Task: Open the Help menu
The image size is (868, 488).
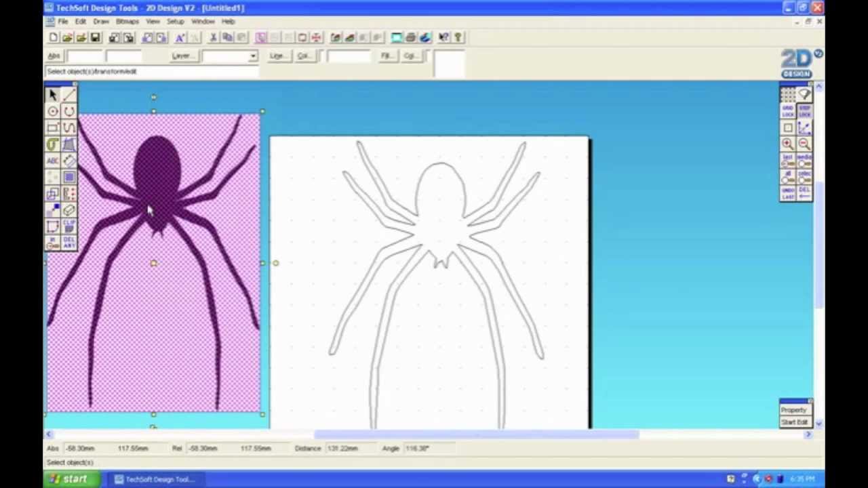Action: coord(228,22)
